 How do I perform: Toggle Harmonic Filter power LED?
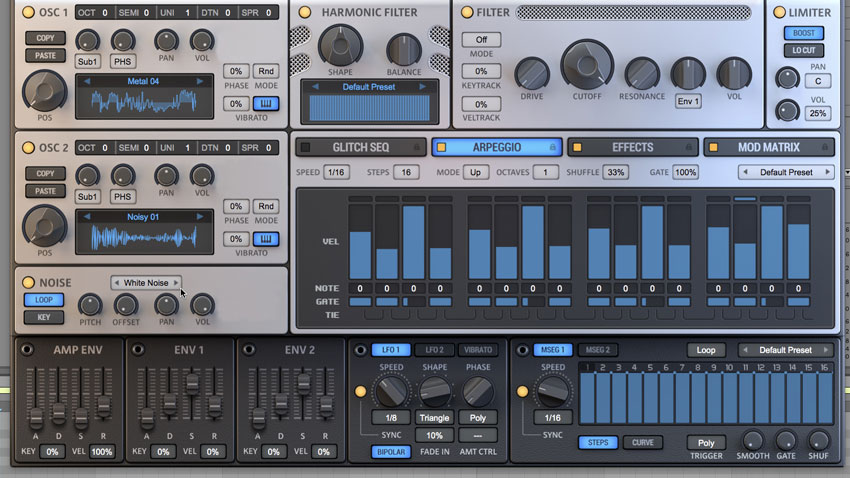coord(305,12)
